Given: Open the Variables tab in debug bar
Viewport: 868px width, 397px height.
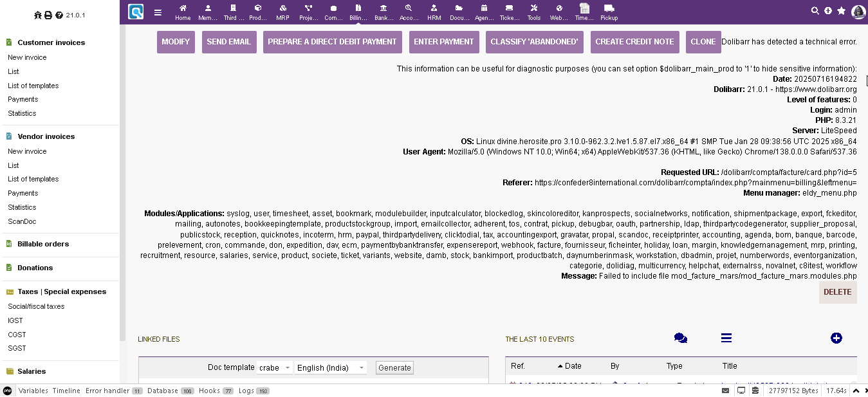Looking at the screenshot, I should [33, 391].
